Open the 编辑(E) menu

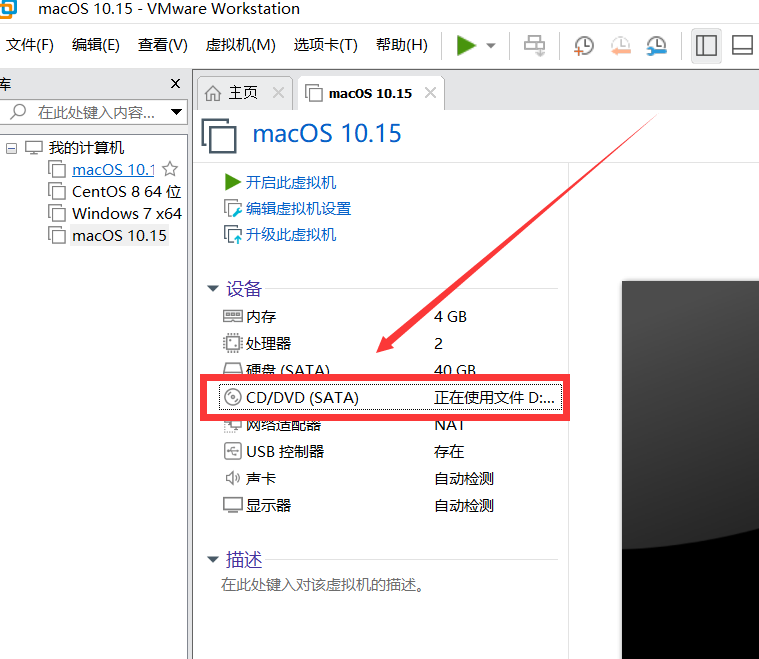(x=95, y=45)
